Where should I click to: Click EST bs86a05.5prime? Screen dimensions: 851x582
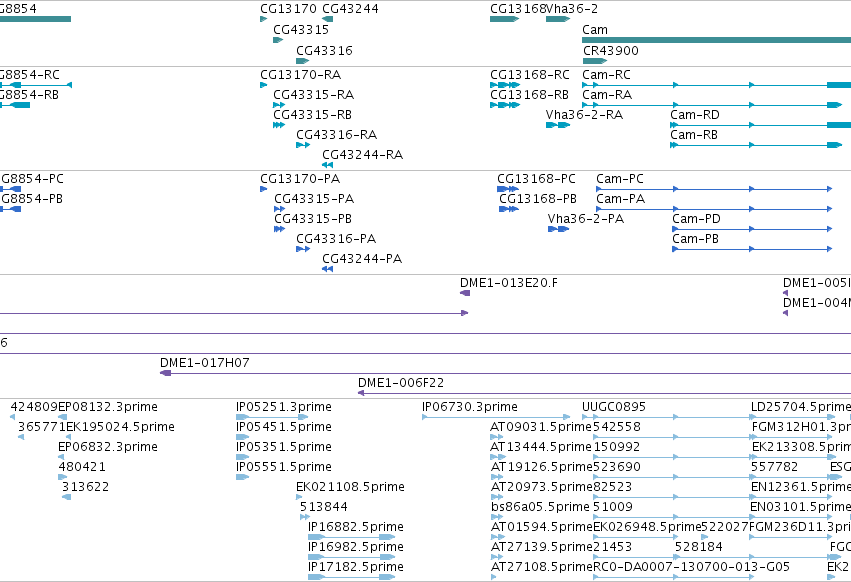[x=497, y=517]
